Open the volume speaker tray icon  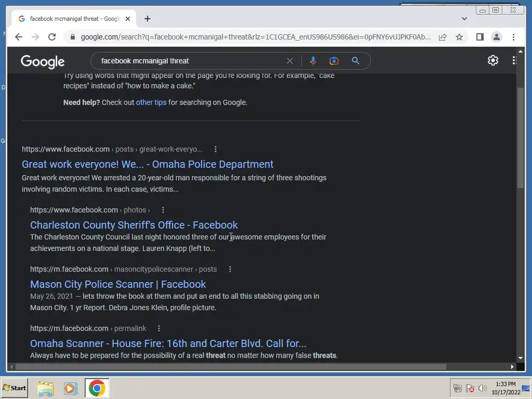pos(482,388)
